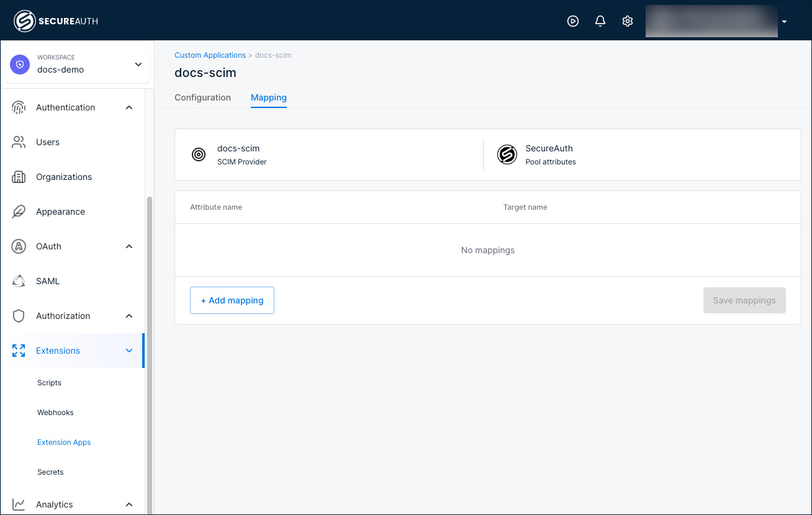
Task: Open Webhooks under Extensions
Action: pos(55,413)
